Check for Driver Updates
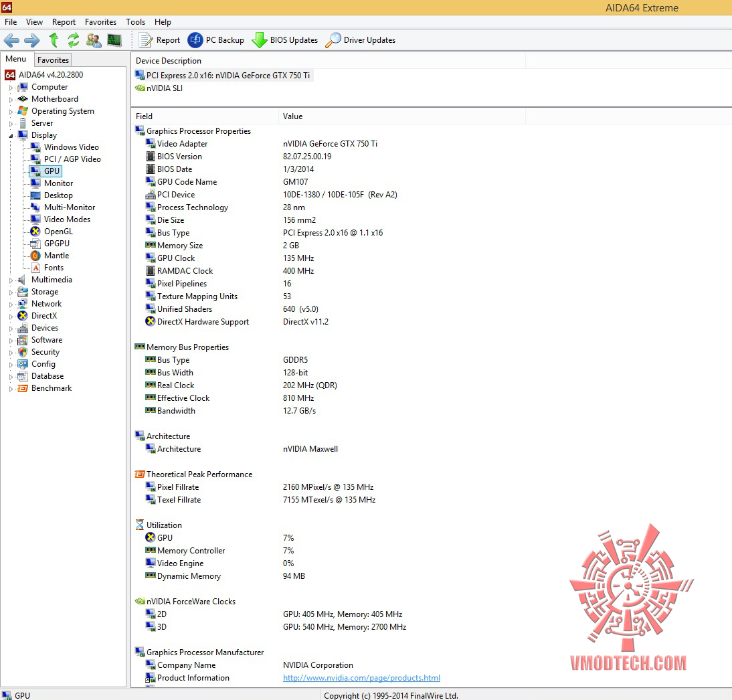 click(361, 40)
